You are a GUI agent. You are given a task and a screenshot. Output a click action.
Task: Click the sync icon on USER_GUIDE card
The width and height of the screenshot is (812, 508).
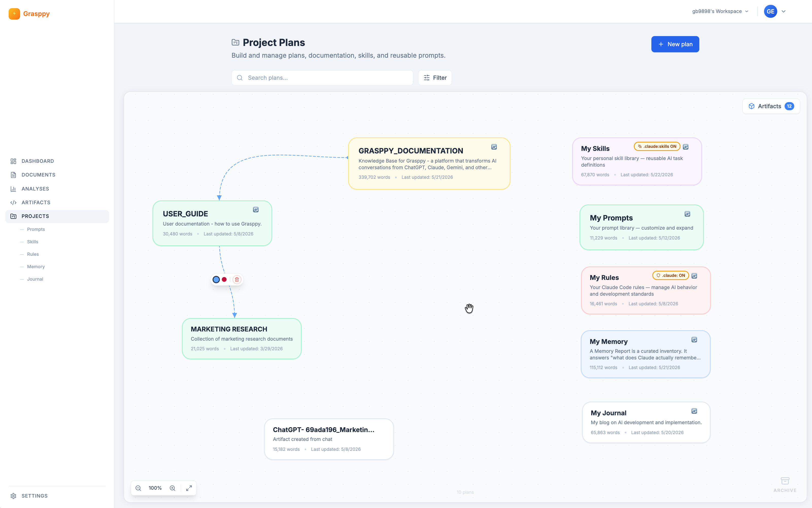[256, 210]
